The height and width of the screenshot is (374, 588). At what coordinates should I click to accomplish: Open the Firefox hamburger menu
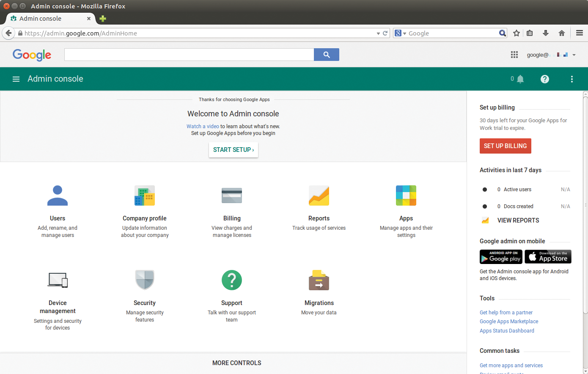pyautogui.click(x=580, y=33)
